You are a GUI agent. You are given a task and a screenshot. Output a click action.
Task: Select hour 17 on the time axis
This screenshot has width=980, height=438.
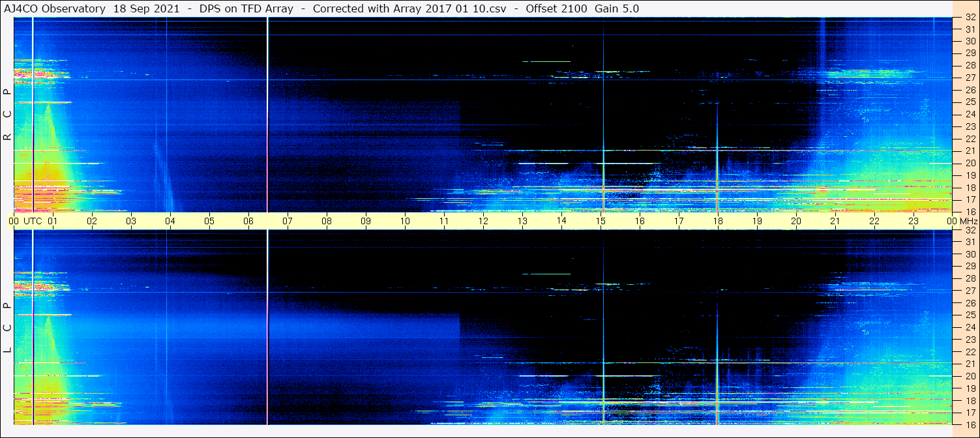pyautogui.click(x=679, y=221)
